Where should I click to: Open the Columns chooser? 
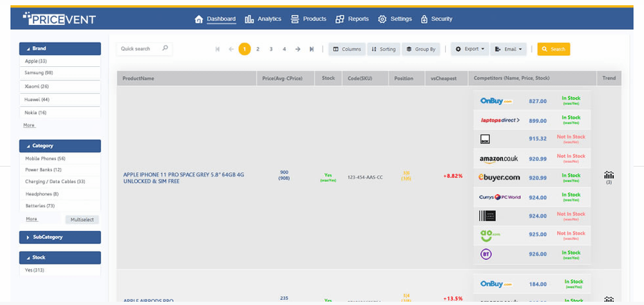pos(346,50)
